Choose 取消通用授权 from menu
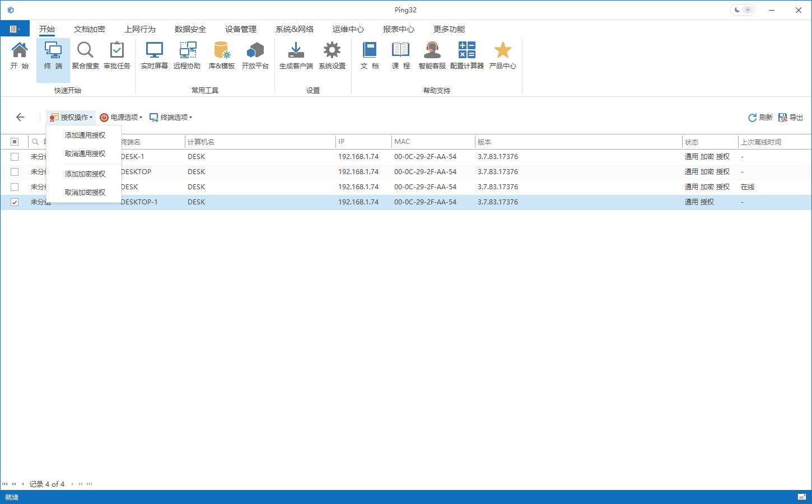 tap(85, 154)
